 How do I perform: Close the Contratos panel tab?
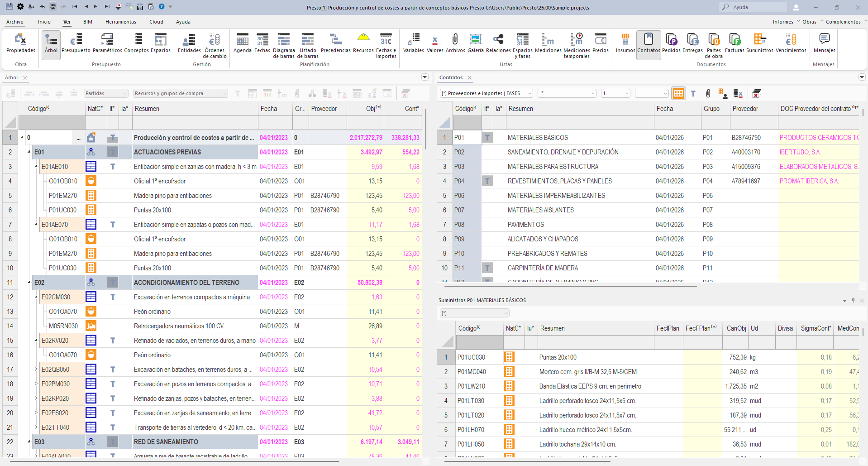click(470, 78)
